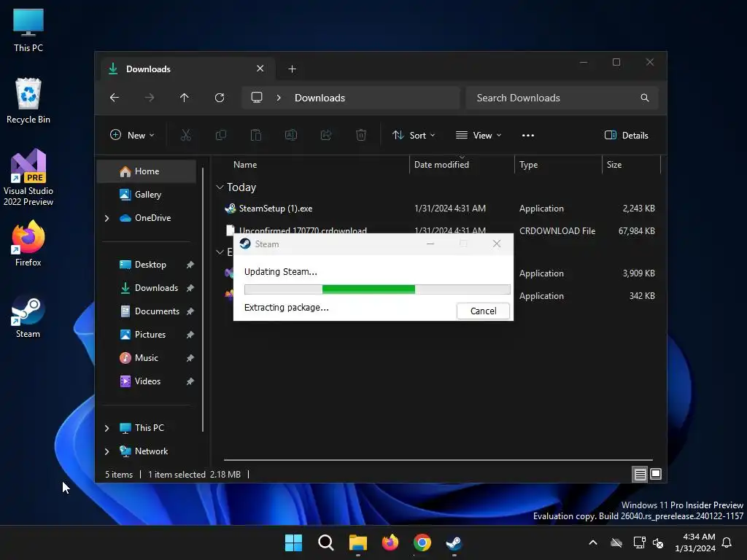Click the Paste clipboard icon
Image resolution: width=747 pixels, height=560 pixels.
[x=256, y=135]
